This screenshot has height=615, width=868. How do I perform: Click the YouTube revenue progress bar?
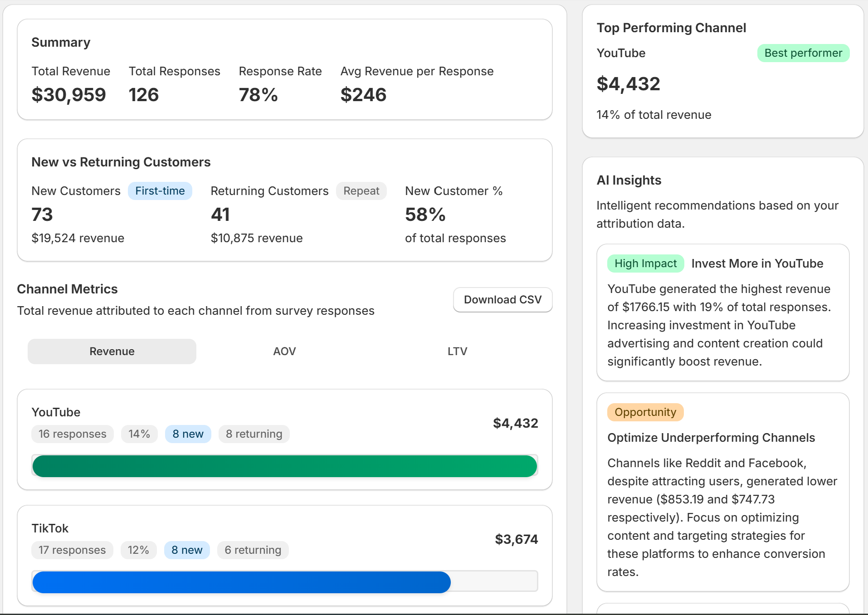(x=284, y=466)
